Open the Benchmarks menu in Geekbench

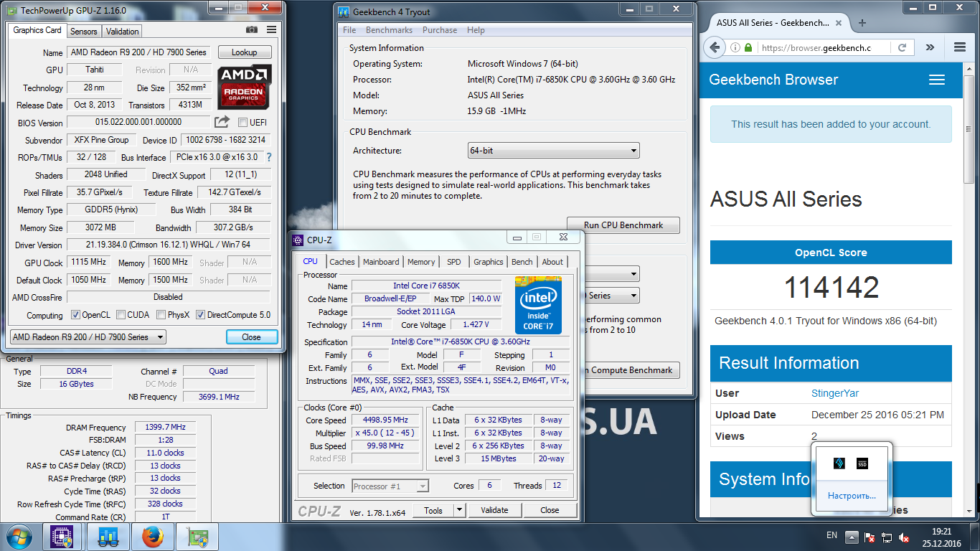pyautogui.click(x=389, y=30)
